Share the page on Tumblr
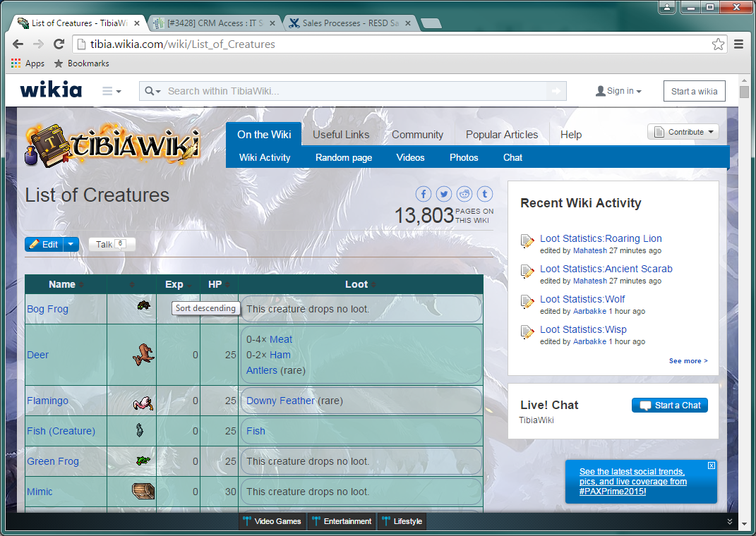The width and height of the screenshot is (756, 536). [484, 194]
